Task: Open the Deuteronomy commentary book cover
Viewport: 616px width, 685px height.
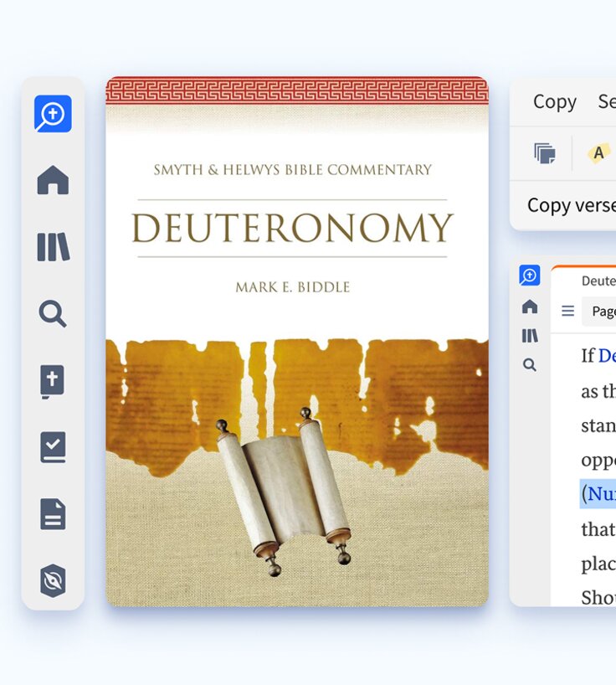Action: [297, 342]
